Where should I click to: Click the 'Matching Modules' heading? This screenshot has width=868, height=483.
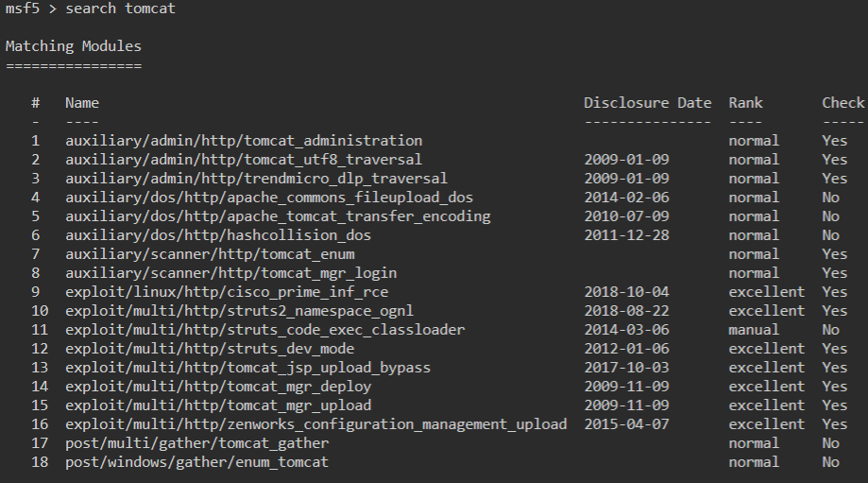coord(74,46)
